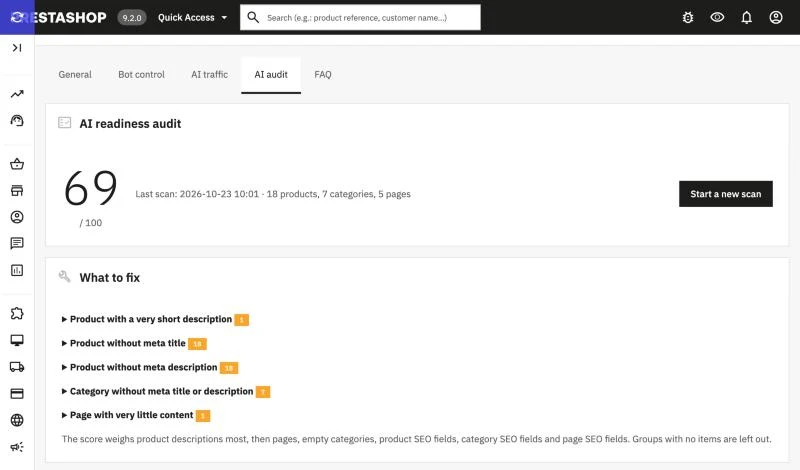Image resolution: width=800 pixels, height=470 pixels.
Task: Open Customer Service message icon in sidebar
Action: tap(17, 243)
